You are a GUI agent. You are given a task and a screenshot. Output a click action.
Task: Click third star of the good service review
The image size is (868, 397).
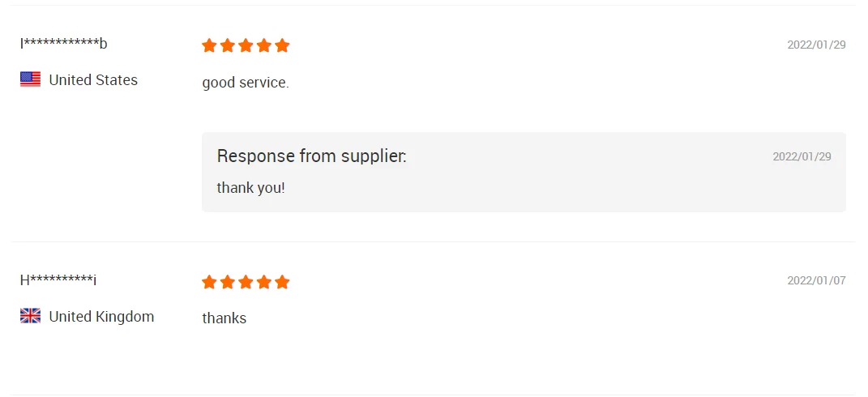[x=246, y=45]
